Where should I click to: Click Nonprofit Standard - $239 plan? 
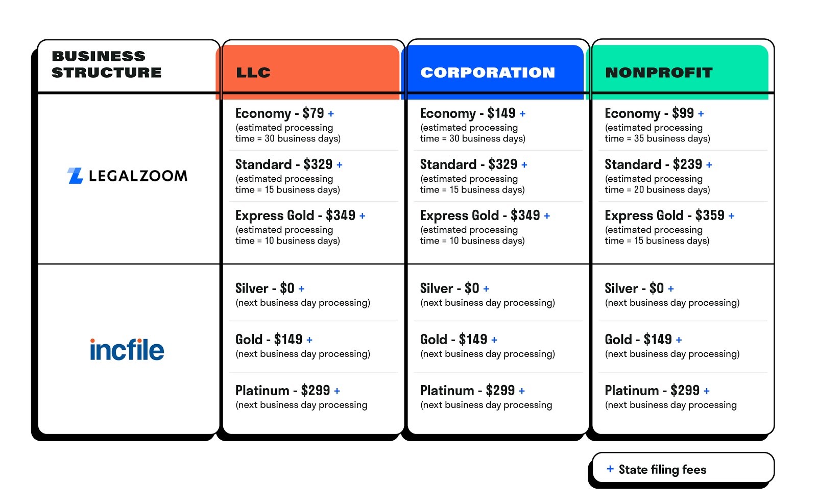(x=653, y=164)
